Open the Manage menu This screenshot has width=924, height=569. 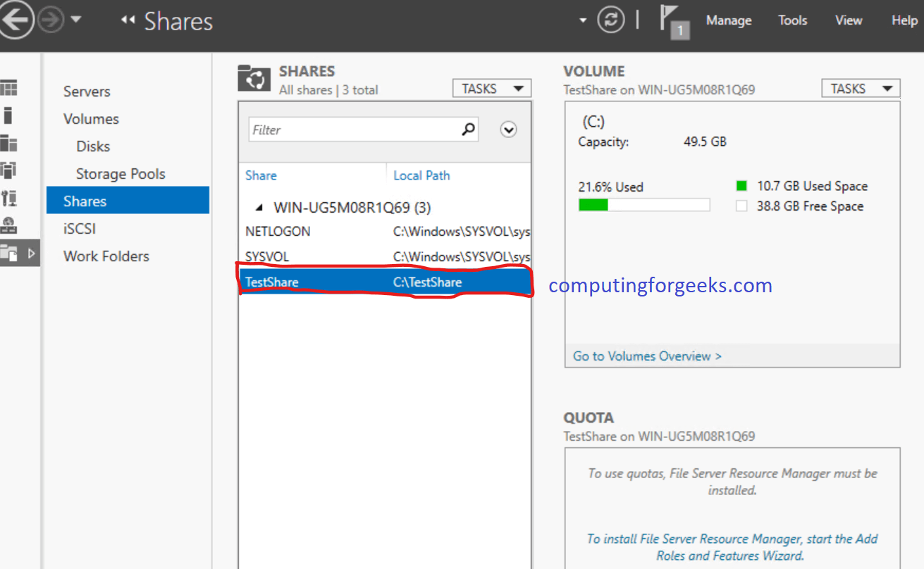click(x=728, y=20)
